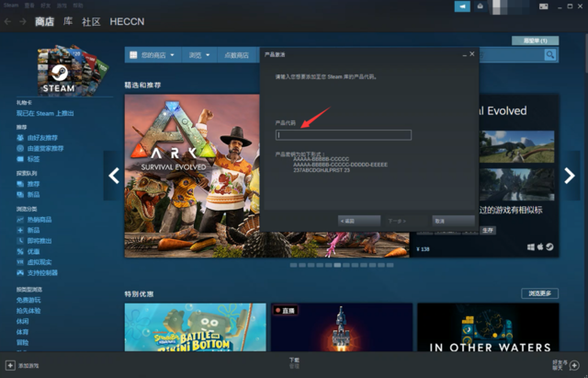Viewport: 588px width, 378px height.
Task: Click the 返回 button in activation dialog
Action: pos(359,221)
